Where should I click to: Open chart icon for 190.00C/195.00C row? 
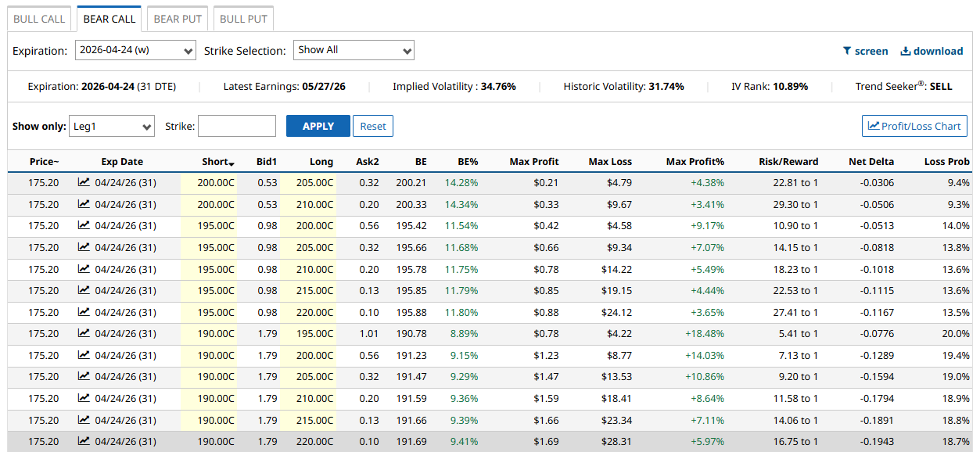point(84,333)
